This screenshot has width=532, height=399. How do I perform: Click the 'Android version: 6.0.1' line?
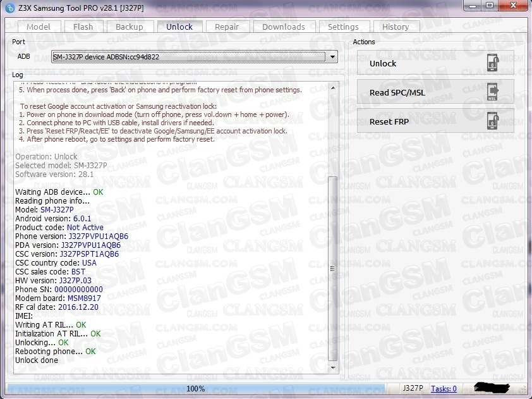click(x=53, y=219)
